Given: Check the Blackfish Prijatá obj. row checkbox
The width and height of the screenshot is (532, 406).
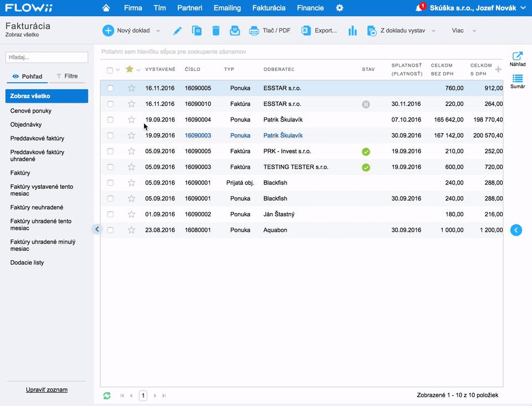Looking at the screenshot, I should coord(110,183).
